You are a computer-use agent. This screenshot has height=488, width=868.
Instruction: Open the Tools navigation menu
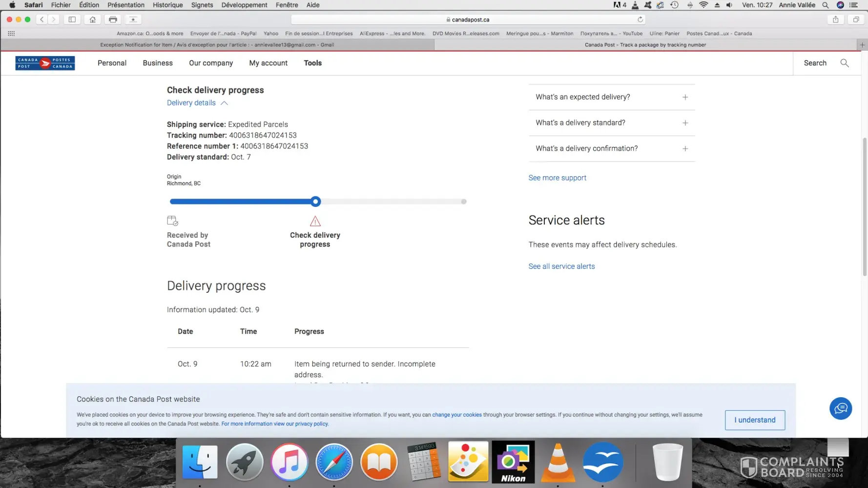(x=312, y=63)
